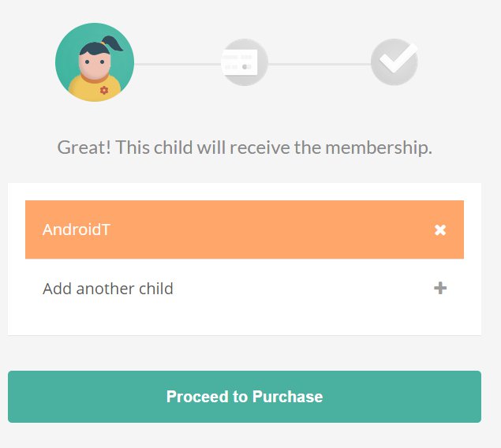
Task: Click the Proceed to Purchase button
Action: coord(245,397)
